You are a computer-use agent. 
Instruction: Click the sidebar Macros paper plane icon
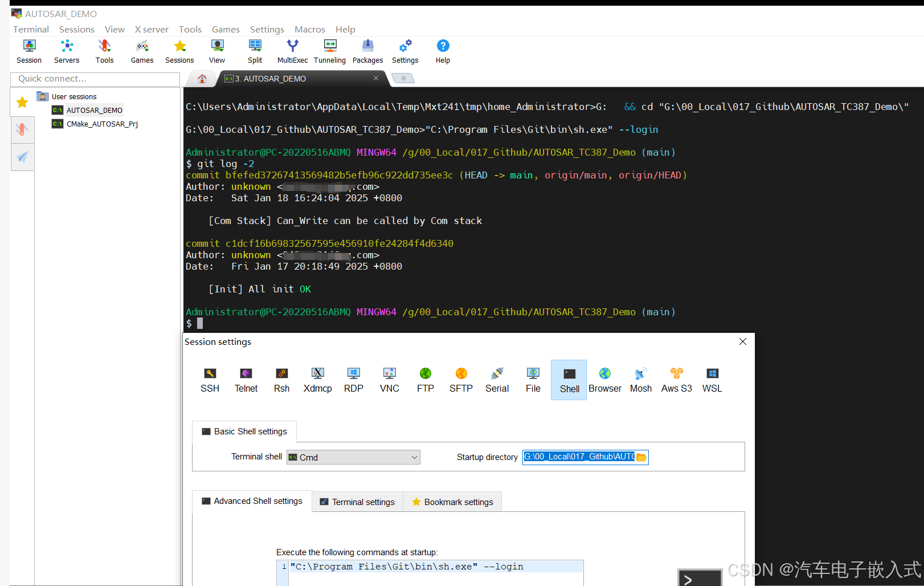(x=22, y=157)
